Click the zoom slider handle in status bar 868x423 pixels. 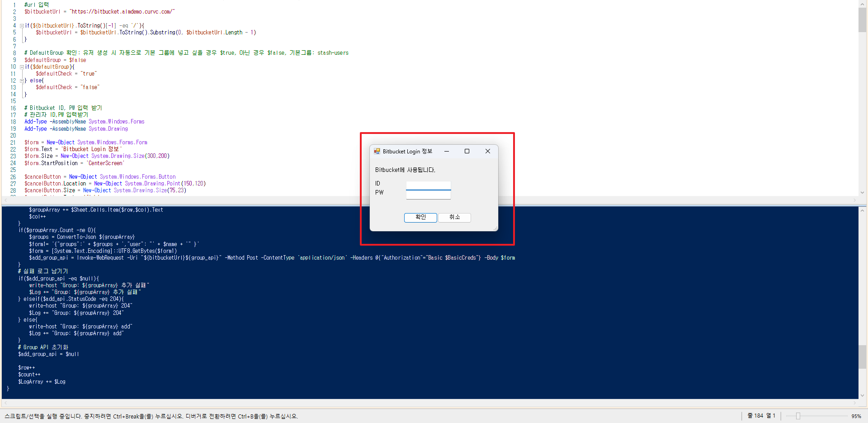coord(798,416)
